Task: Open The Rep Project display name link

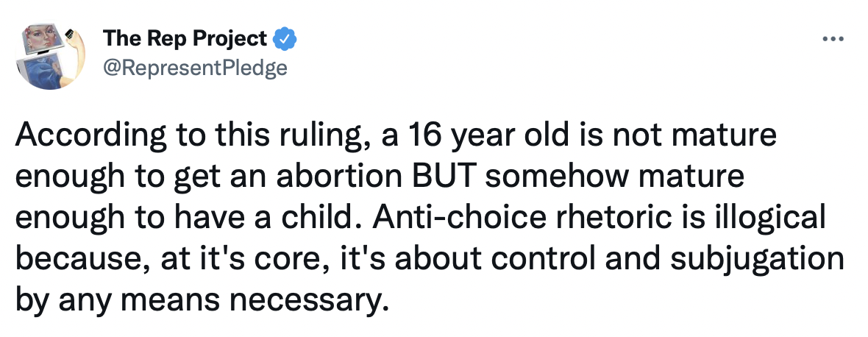Action: pos(185,38)
